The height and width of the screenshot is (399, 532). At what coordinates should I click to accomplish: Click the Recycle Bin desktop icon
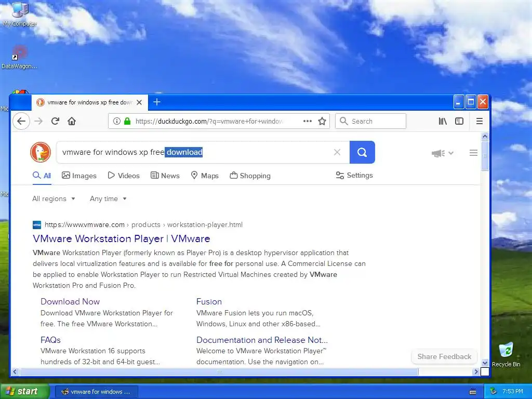[506, 355]
